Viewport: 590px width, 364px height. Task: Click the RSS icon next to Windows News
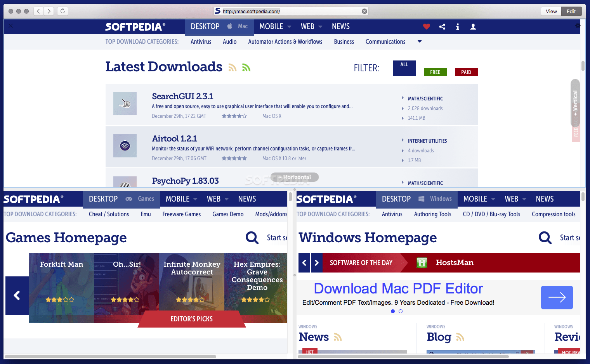[x=338, y=337]
